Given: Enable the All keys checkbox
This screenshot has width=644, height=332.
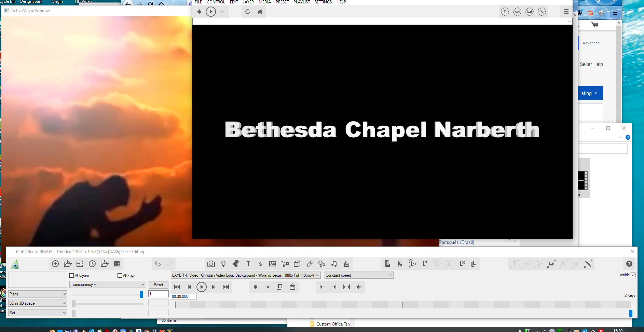Looking at the screenshot, I should point(120,275).
